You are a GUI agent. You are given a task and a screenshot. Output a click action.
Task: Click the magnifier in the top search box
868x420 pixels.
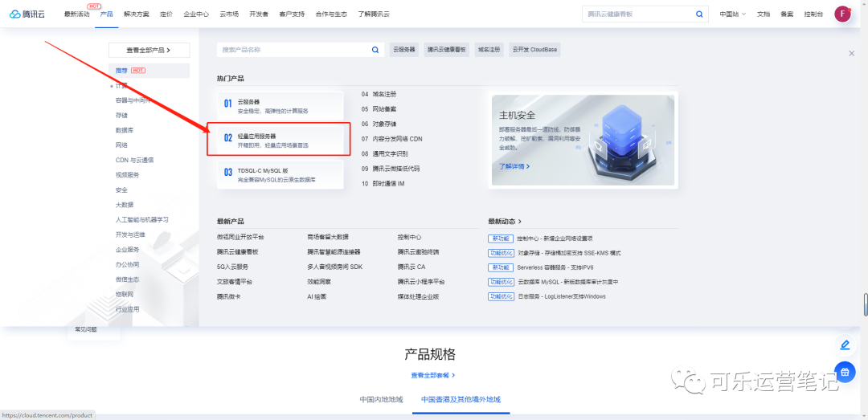(699, 14)
